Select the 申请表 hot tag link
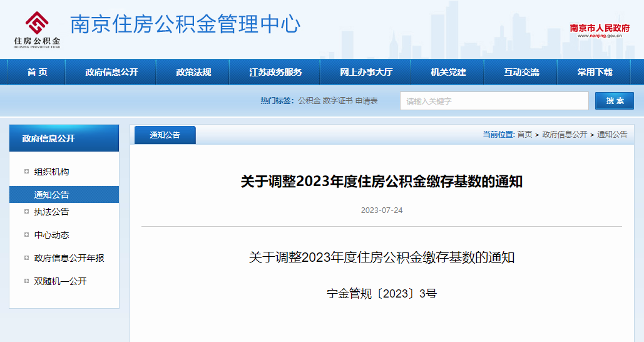Screen dimensions: 644x342 366,101
